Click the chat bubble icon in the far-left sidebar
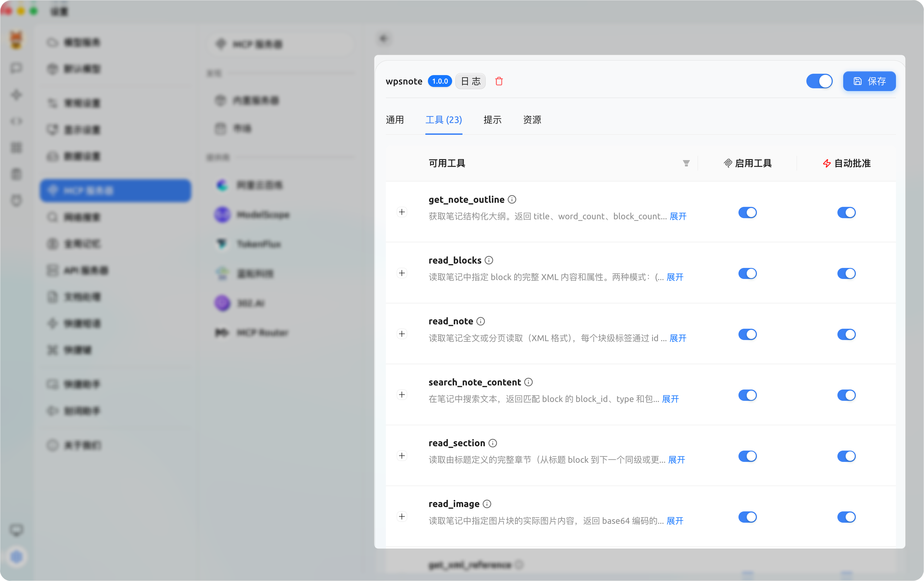924x581 pixels. [x=16, y=68]
